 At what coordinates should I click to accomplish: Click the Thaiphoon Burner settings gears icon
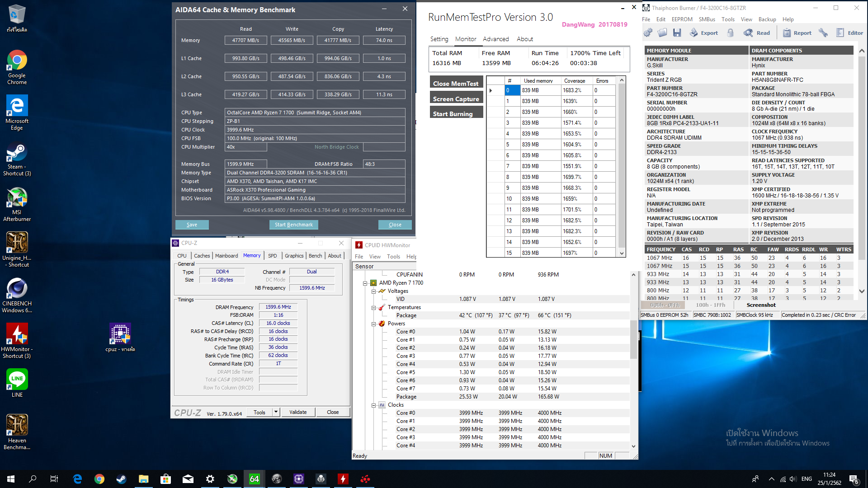(x=648, y=33)
